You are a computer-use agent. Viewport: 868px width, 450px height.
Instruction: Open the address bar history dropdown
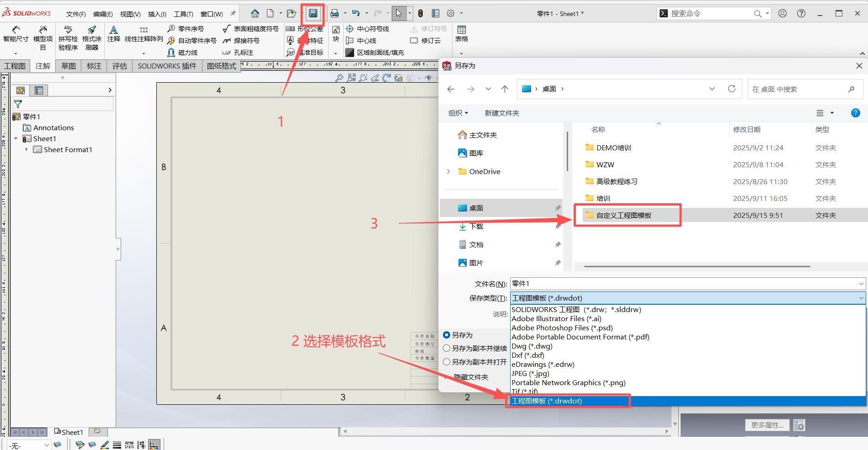coord(712,89)
